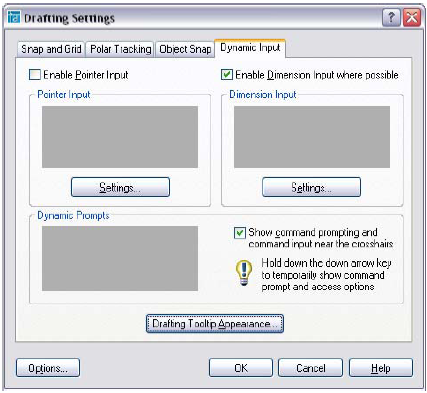Viewport: 427px width, 393px height.
Task: Click the lightbulb tip icon
Action: (244, 273)
